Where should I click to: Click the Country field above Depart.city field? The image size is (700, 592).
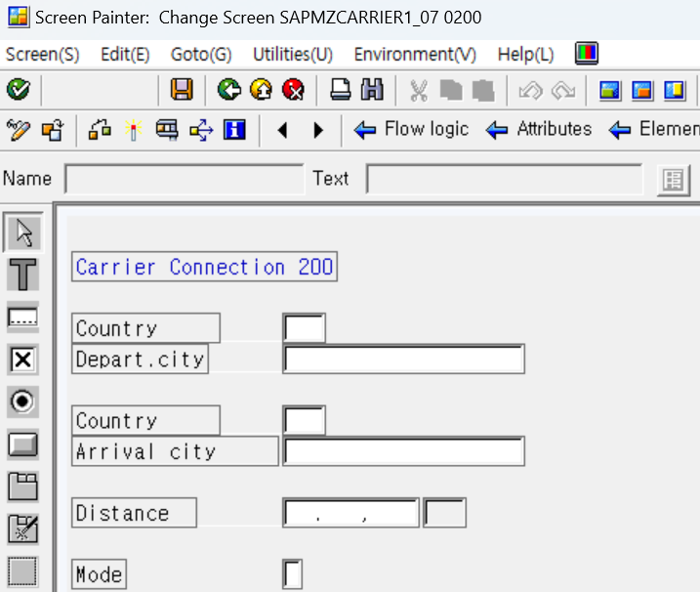point(304,328)
